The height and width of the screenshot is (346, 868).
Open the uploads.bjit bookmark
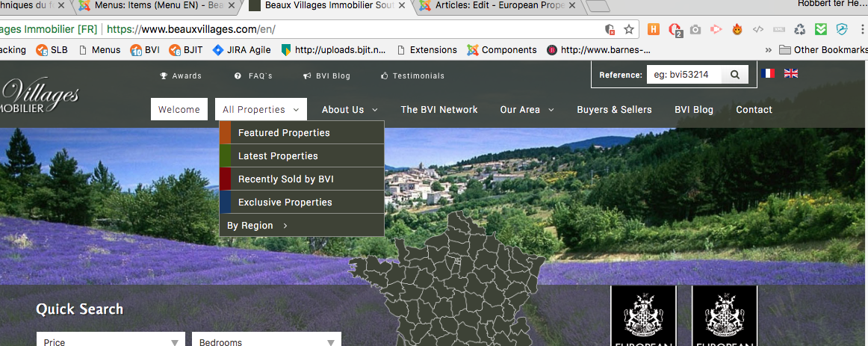[334, 50]
